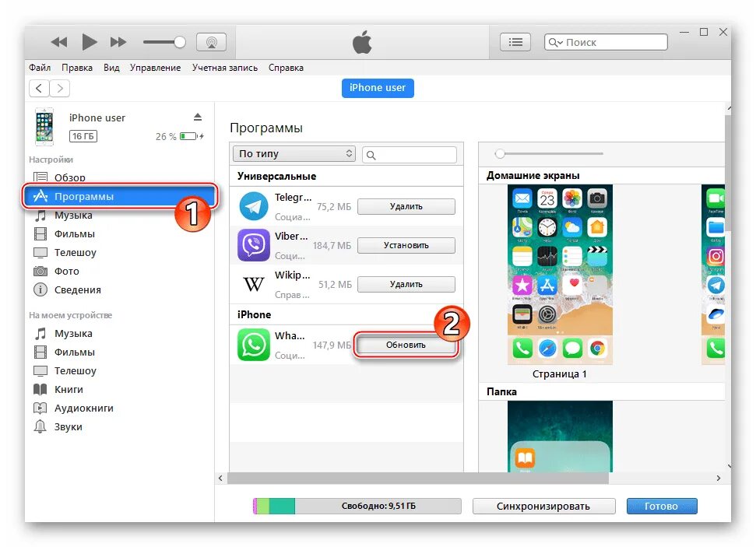
Task: Click the fast-forward playback button
Action: (x=118, y=43)
